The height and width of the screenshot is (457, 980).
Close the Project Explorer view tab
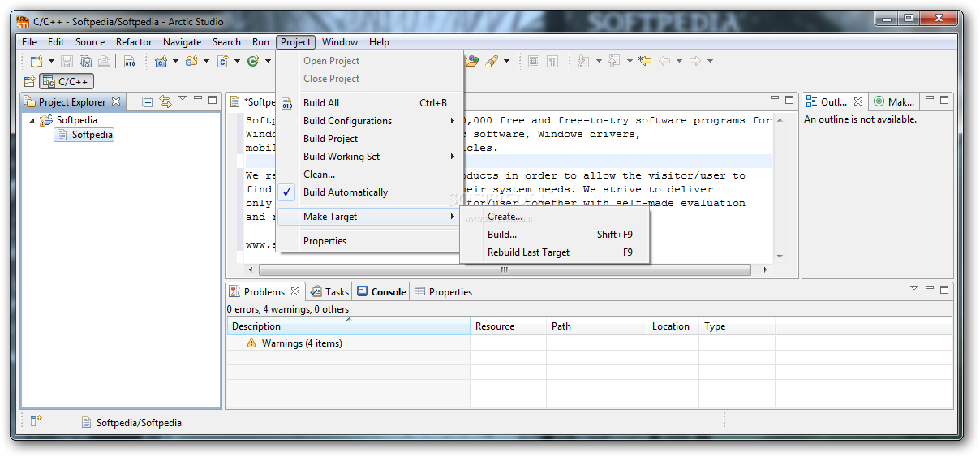(116, 101)
